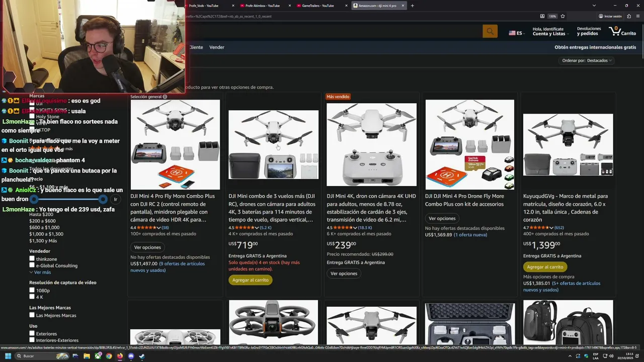Open the Vender navigation item
The width and height of the screenshot is (644, 362).
click(x=217, y=47)
